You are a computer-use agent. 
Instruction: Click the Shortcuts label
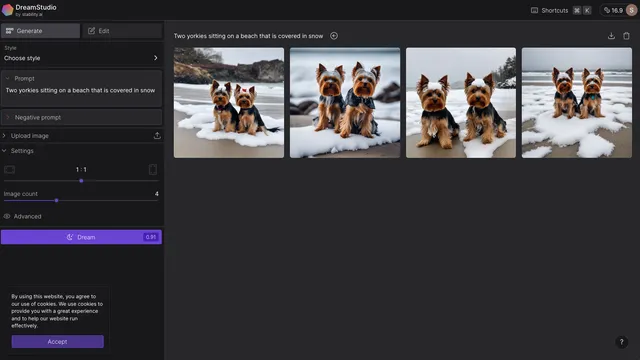pos(555,11)
